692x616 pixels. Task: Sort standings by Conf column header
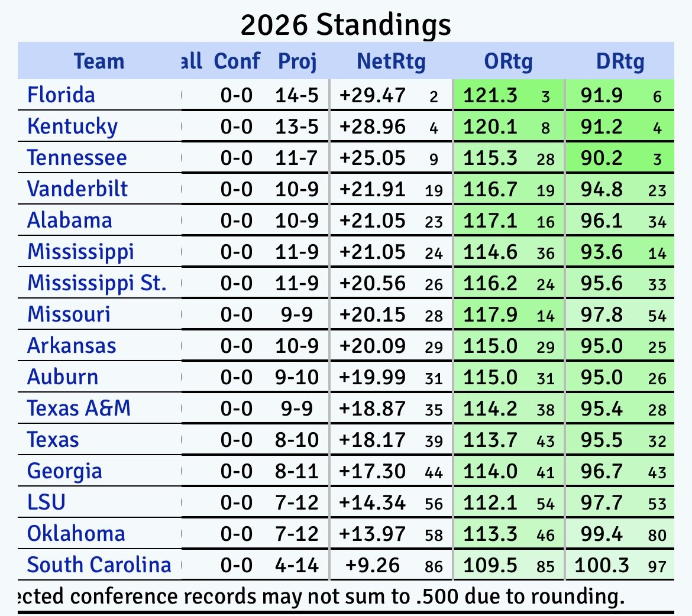pyautogui.click(x=237, y=61)
